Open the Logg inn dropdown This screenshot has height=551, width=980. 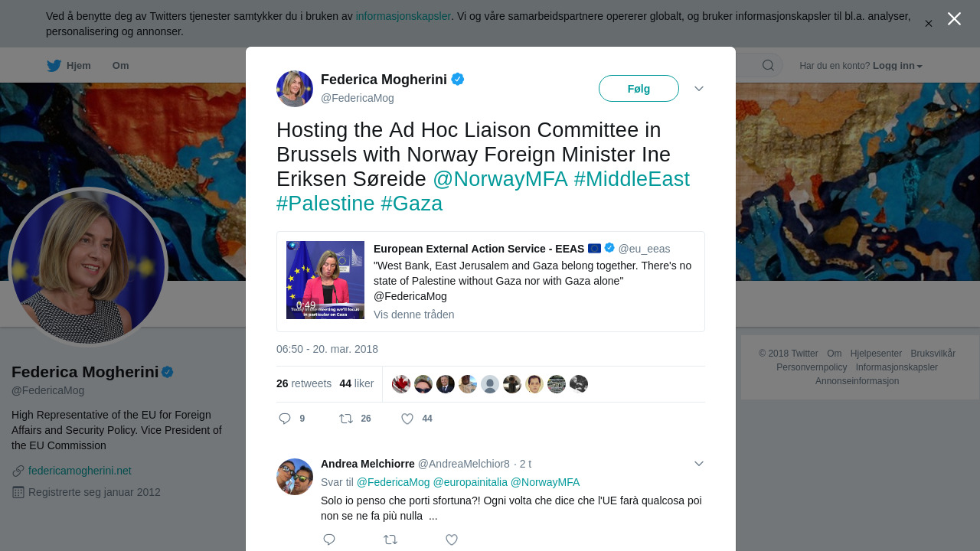897,66
